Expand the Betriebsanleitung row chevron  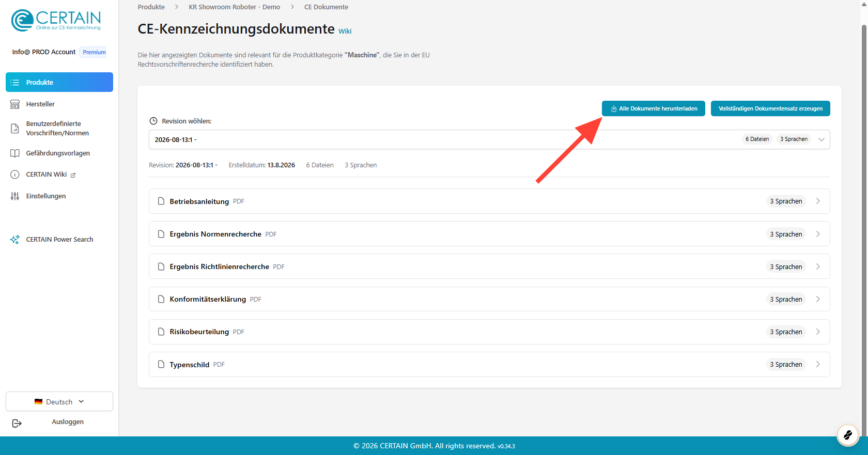818,201
